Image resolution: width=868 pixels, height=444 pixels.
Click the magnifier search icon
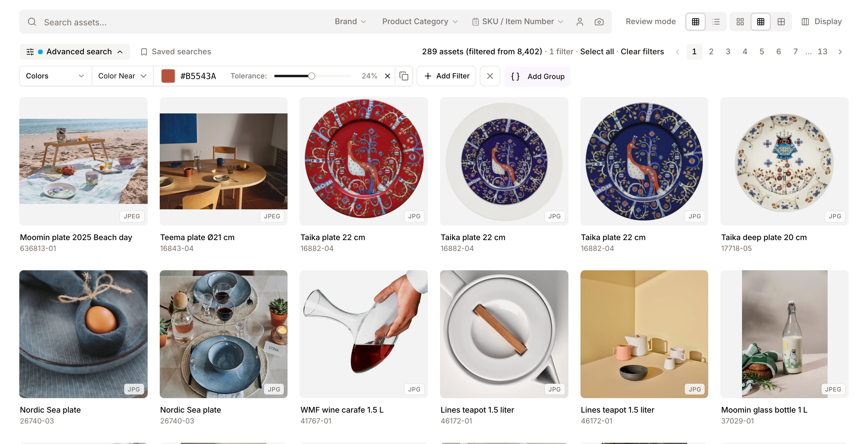pyautogui.click(x=32, y=22)
